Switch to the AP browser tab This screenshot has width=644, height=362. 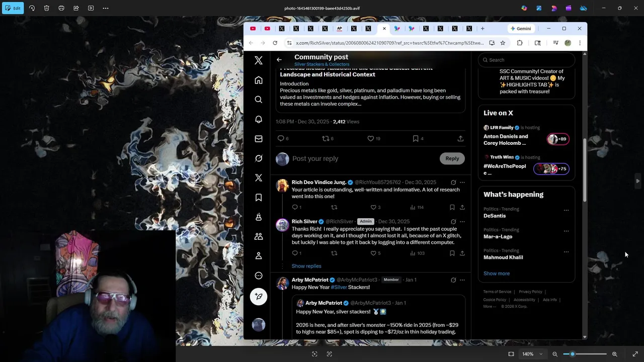point(339,29)
